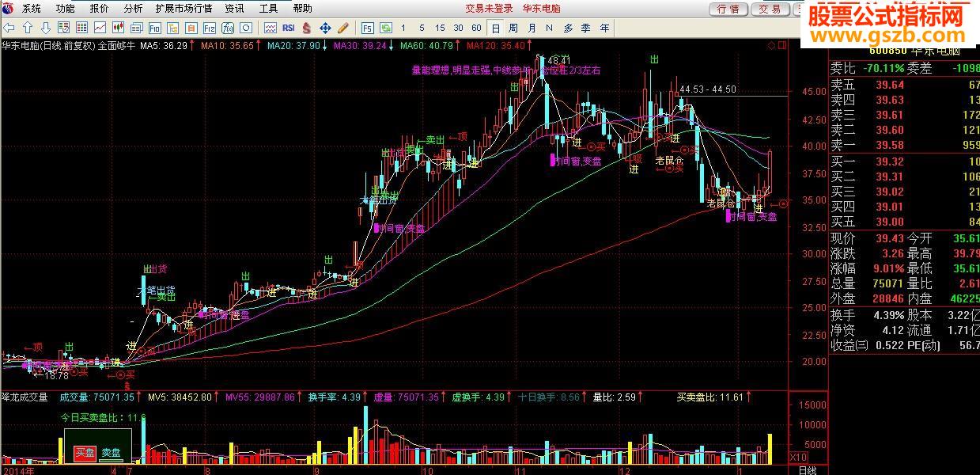The height and width of the screenshot is (475, 980).
Task: Click the 买一 price 39.32
Action: click(890, 161)
